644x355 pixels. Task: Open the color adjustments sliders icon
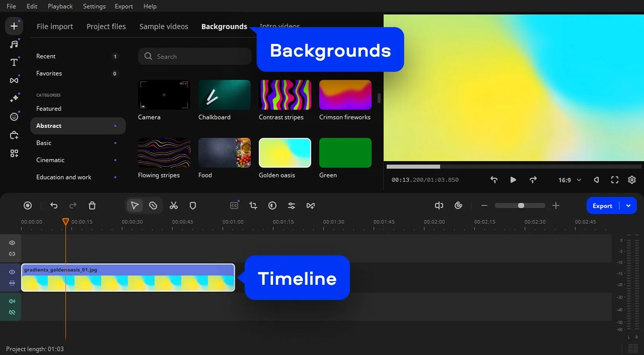(x=291, y=205)
